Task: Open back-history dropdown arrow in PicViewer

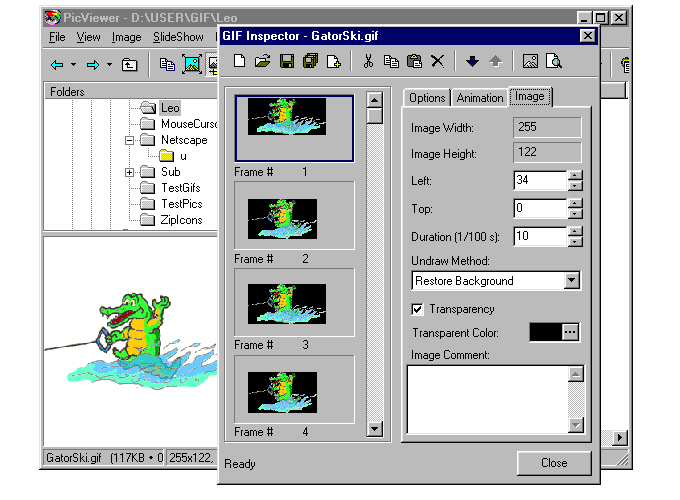Action: click(x=73, y=65)
